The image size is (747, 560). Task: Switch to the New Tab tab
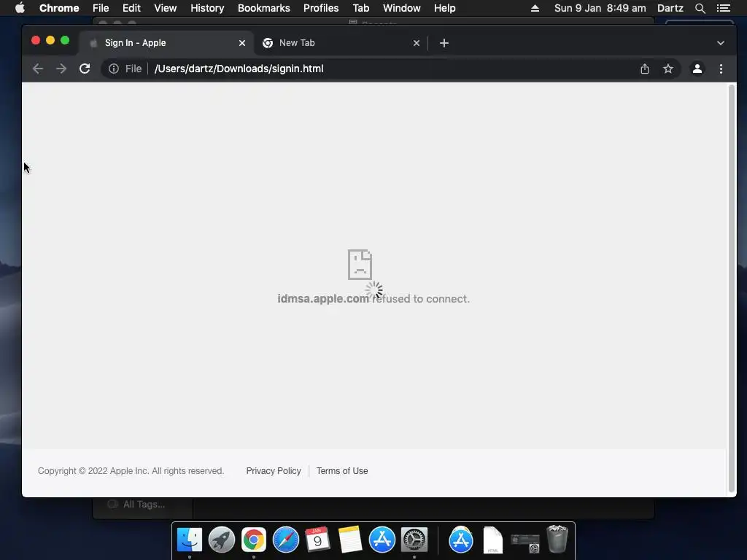(x=341, y=43)
